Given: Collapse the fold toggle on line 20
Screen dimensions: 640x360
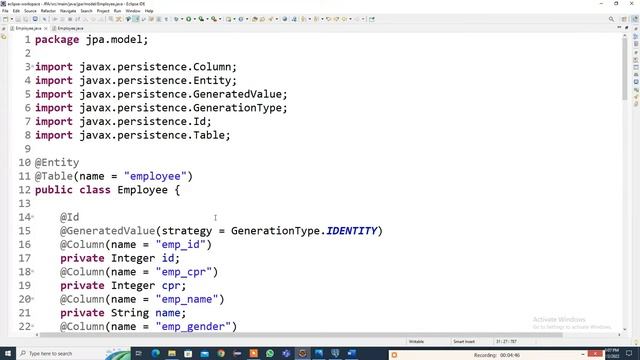Looking at the screenshot, I should click(33, 299).
